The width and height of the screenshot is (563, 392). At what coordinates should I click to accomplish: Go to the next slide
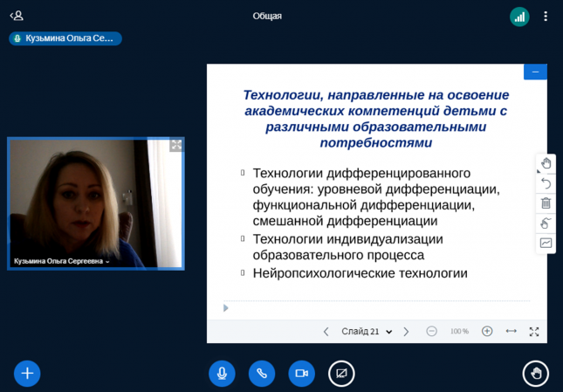click(406, 332)
